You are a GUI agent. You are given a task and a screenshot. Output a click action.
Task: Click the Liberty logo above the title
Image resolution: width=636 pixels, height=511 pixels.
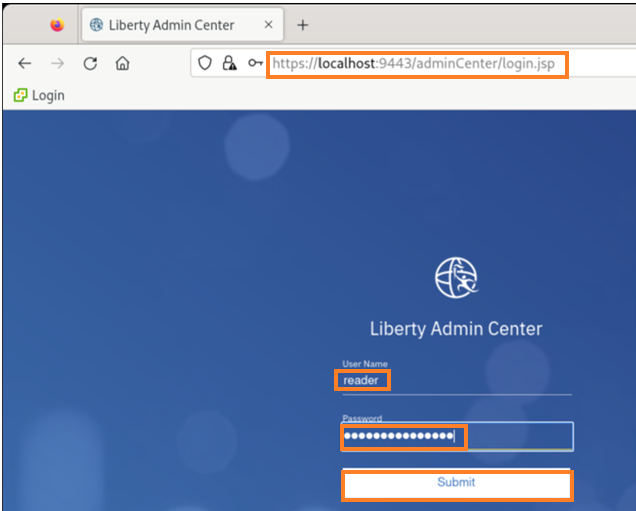coord(456,277)
